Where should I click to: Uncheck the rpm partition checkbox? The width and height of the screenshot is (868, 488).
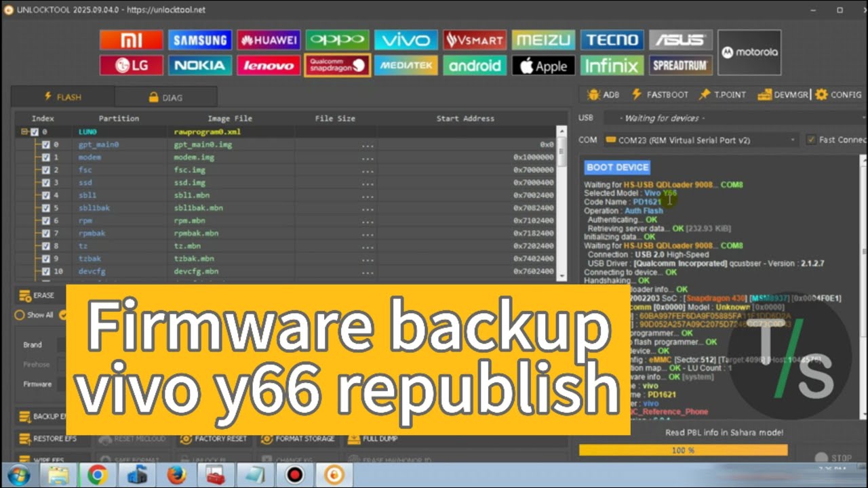[x=45, y=220]
